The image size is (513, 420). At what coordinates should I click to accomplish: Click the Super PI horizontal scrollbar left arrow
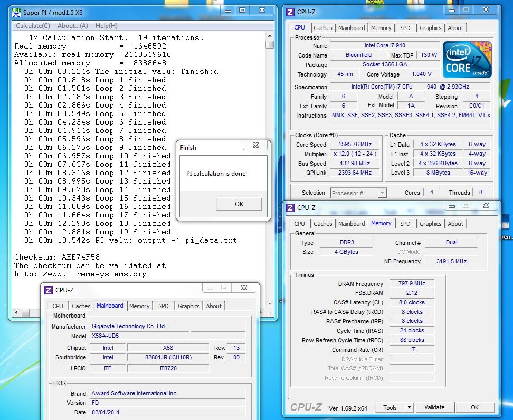16,313
